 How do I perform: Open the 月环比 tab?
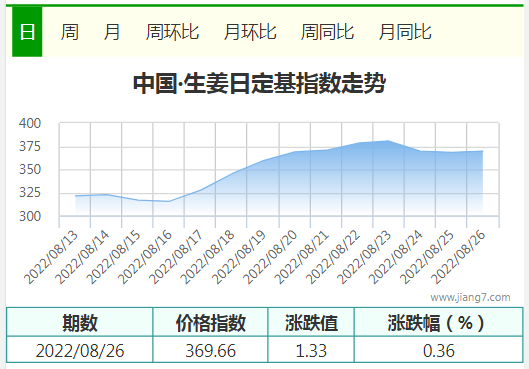250,32
